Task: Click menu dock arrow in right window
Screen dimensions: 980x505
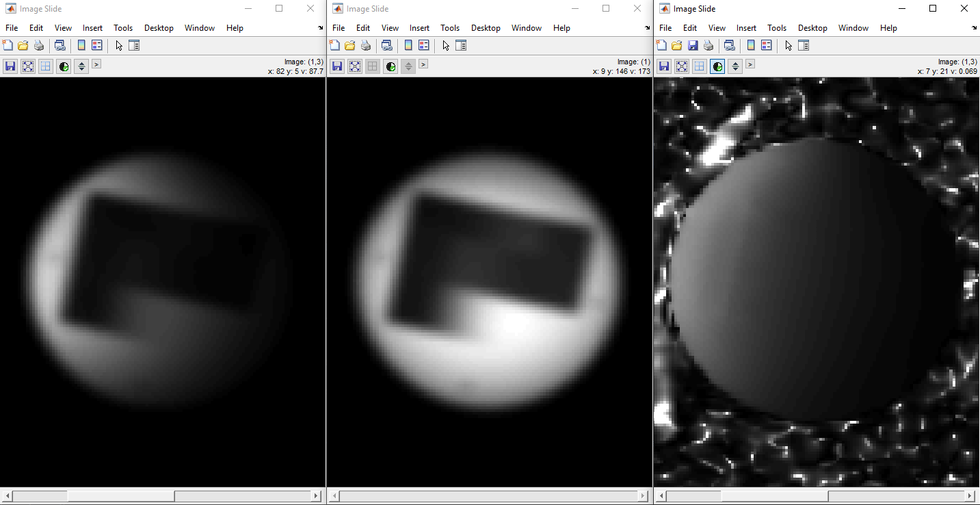Action: point(975,28)
